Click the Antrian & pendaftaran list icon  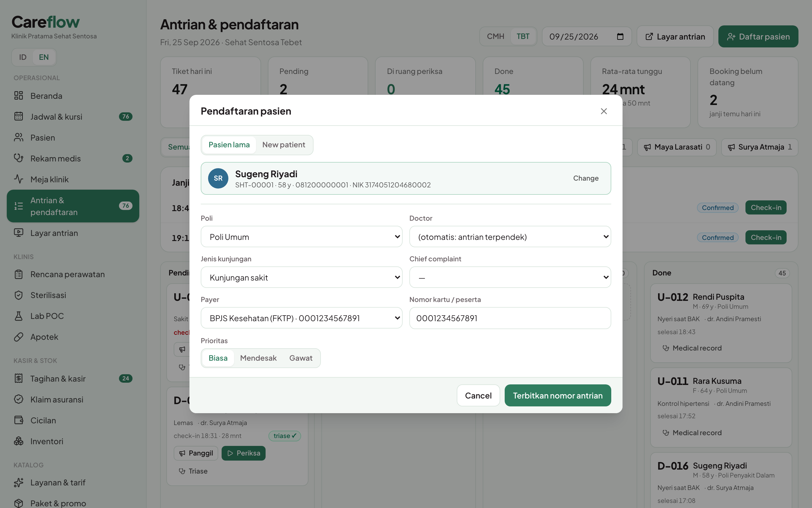pos(18,206)
